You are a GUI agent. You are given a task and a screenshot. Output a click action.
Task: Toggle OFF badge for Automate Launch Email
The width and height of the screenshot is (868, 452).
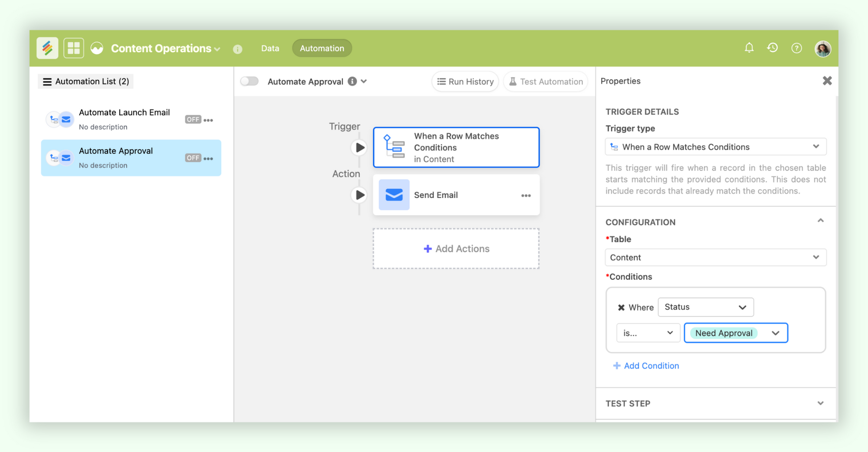point(193,120)
